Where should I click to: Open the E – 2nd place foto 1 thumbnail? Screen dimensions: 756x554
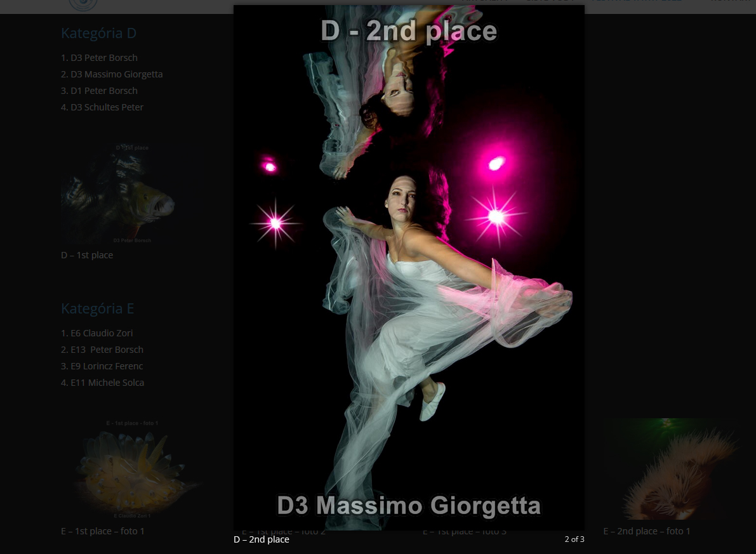(673, 469)
